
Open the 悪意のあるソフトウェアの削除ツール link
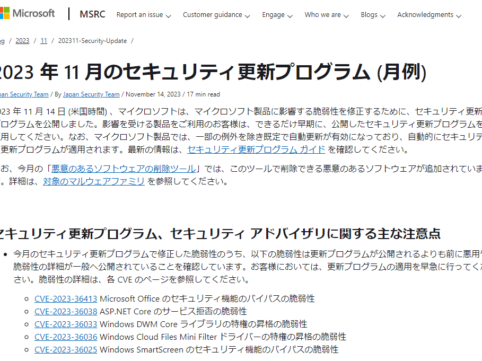pyautogui.click(x=123, y=169)
